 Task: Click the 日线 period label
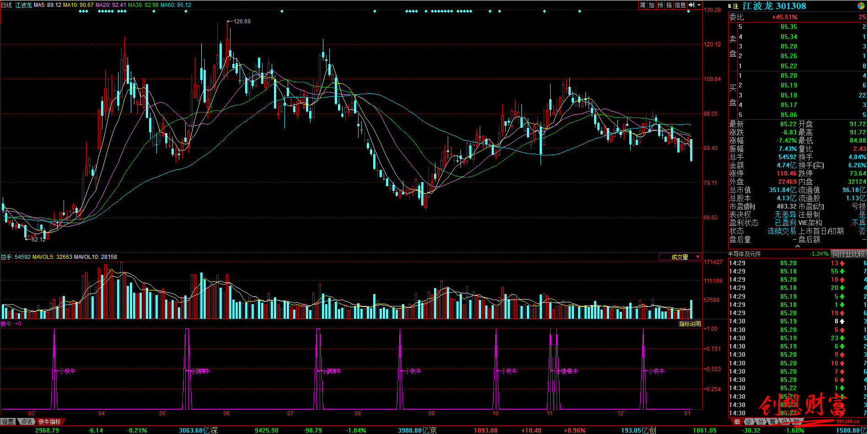[6, 5]
